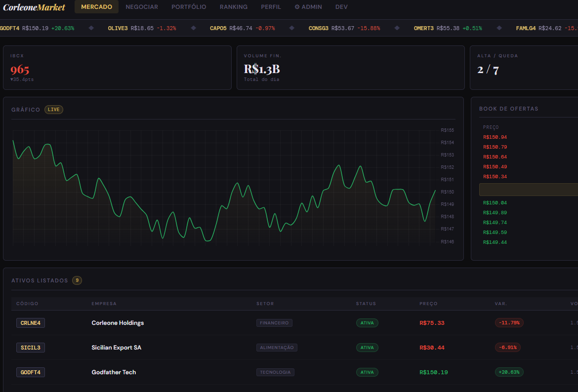
Task: Open the DEV tab
Action: pyautogui.click(x=341, y=6)
